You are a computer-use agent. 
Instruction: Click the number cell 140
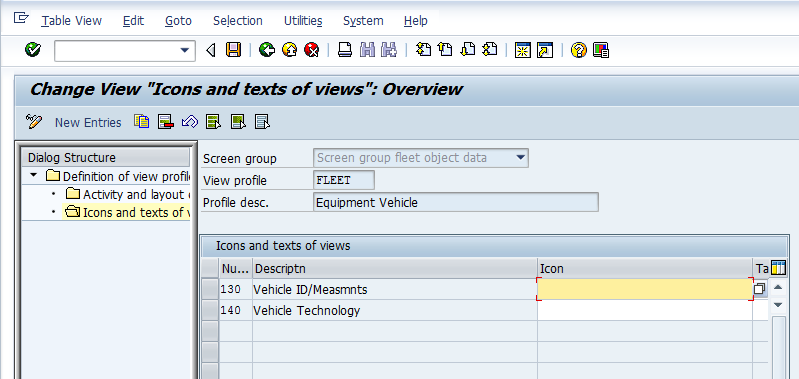pyautogui.click(x=235, y=310)
